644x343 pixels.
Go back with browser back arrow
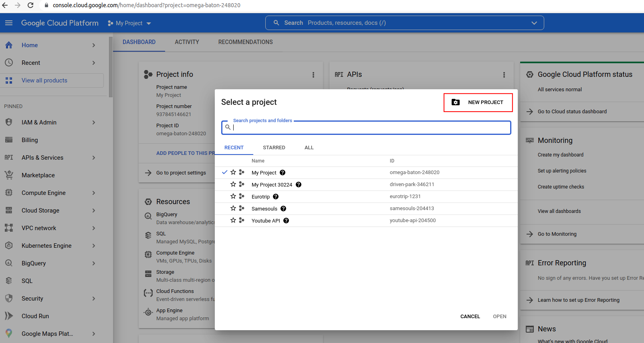coord(5,5)
